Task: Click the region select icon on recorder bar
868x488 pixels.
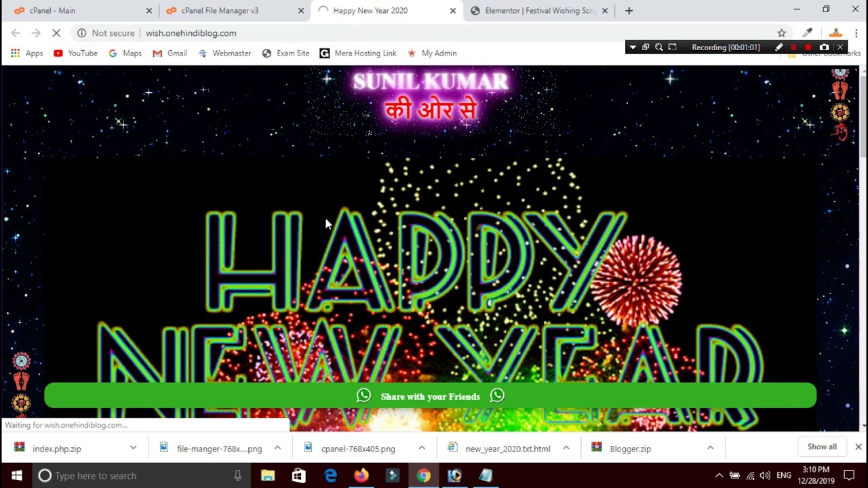Action: 672,47
